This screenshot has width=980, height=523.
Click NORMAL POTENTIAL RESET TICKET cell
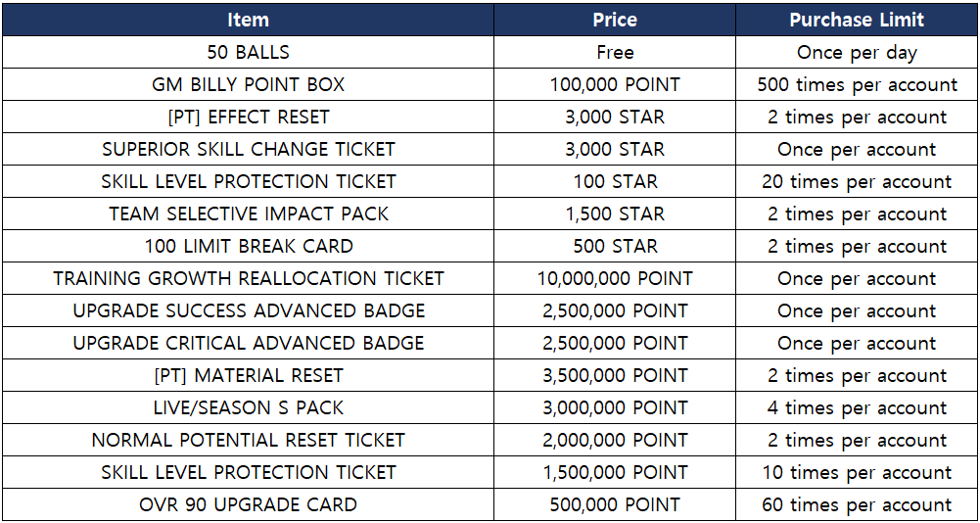pos(248,440)
